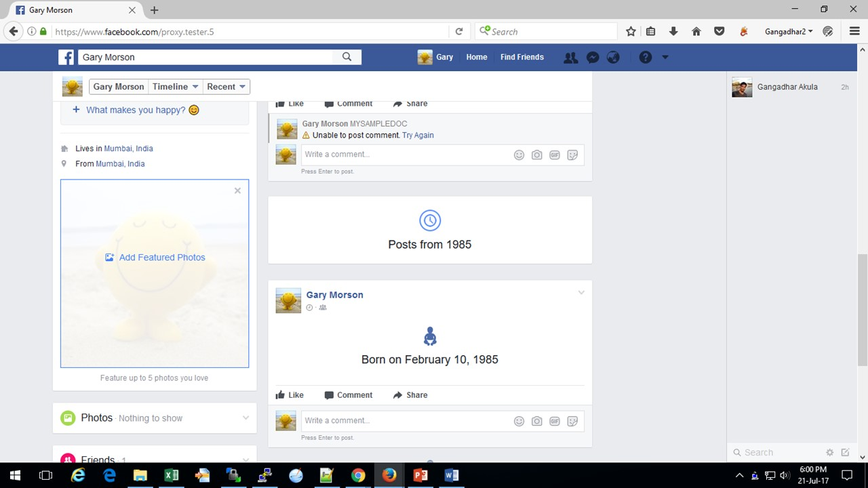Click new message compose icon in chat sidebar
This screenshot has width=868, height=488.
point(845,452)
